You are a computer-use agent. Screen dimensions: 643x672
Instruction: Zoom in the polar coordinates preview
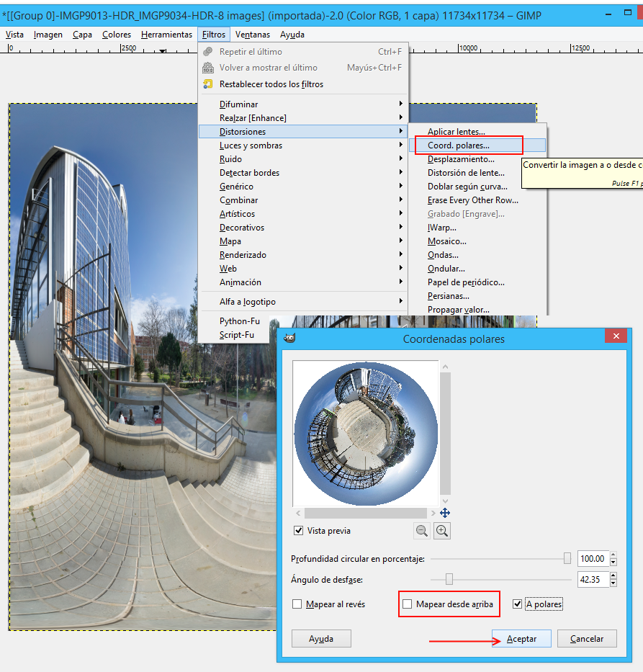coord(442,531)
